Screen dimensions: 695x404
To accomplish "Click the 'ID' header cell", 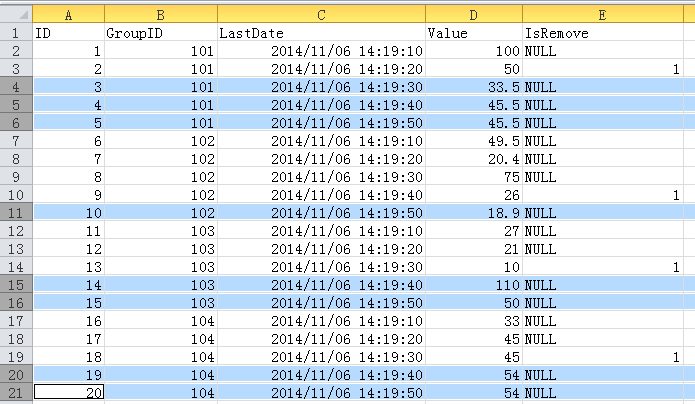I will pos(69,32).
